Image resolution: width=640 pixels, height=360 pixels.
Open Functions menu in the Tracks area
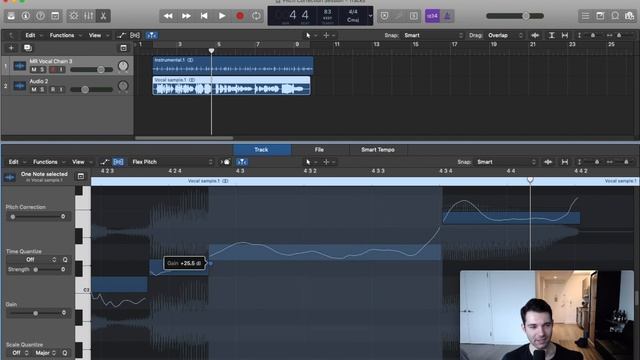tap(65, 36)
